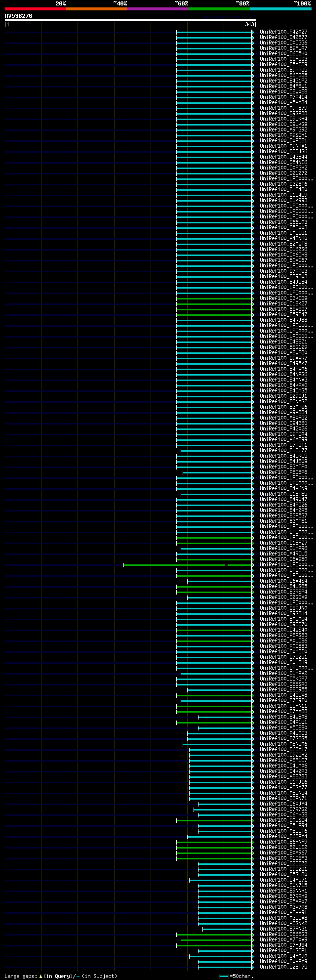
Task: Click the red 20% identity legend segment
Action: (36, 9)
